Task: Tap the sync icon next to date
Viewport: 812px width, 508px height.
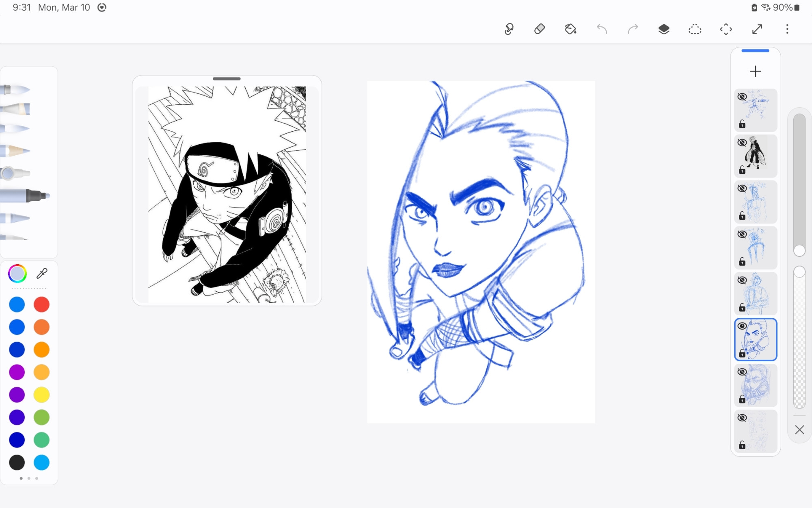Action: click(102, 7)
